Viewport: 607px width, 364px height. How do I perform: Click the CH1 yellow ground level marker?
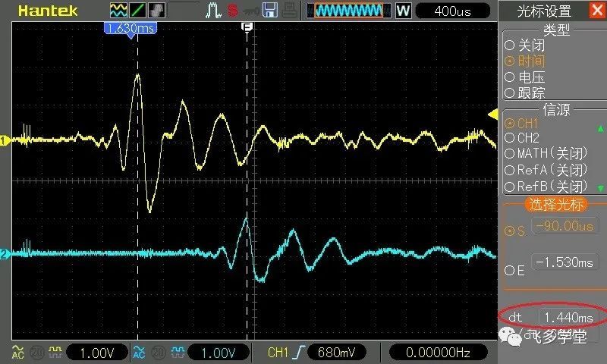pos(5,140)
